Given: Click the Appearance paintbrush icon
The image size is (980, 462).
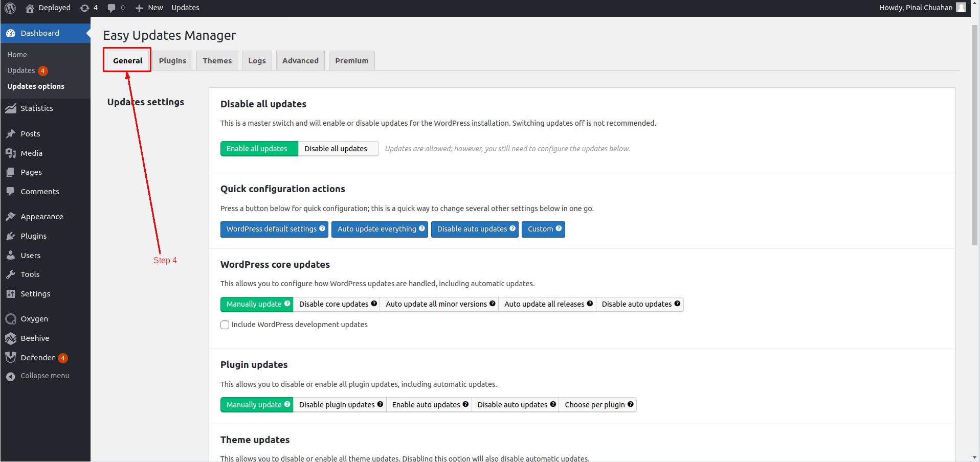Looking at the screenshot, I should click(x=11, y=217).
